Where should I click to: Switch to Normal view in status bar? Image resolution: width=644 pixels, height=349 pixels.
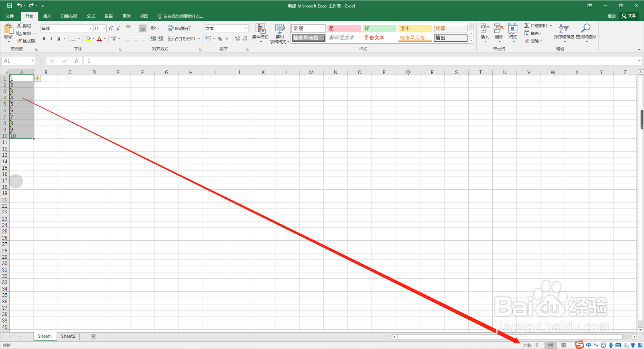(551, 345)
